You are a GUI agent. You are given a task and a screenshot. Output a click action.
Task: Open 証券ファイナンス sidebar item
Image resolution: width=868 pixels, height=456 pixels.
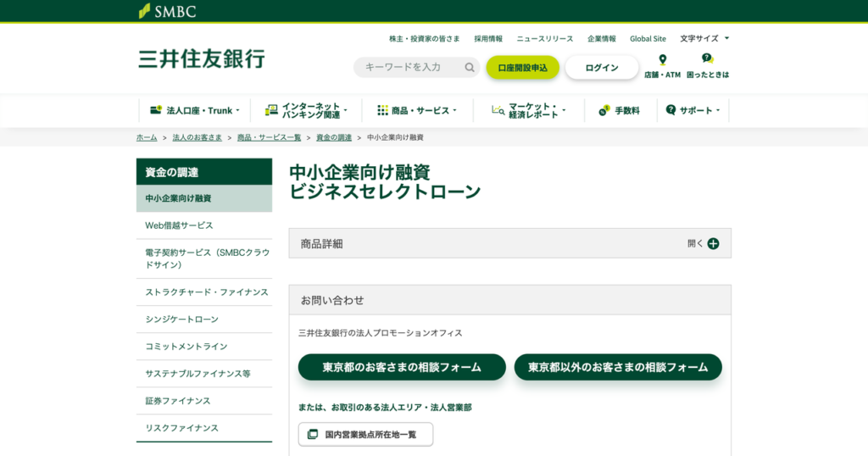pyautogui.click(x=204, y=401)
